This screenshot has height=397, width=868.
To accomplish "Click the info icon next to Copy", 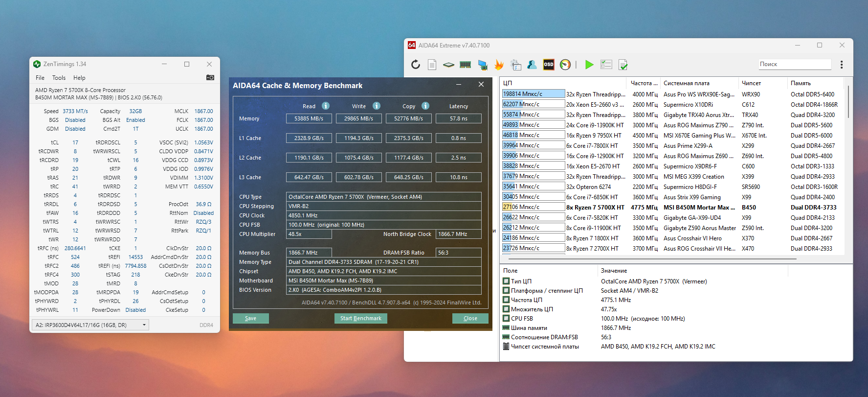I will tap(425, 106).
